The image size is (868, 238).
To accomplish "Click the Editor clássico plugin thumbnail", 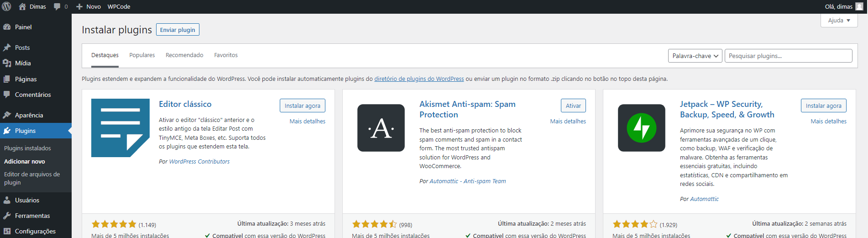I will 120,128.
